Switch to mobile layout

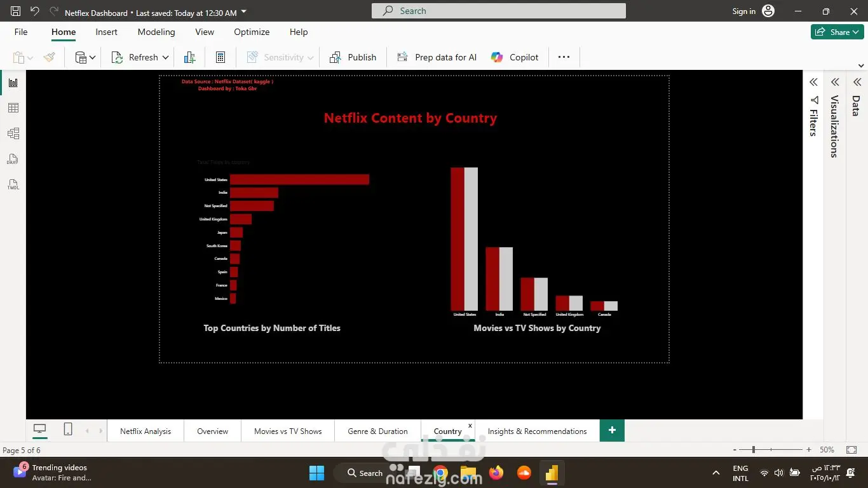pyautogui.click(x=68, y=430)
